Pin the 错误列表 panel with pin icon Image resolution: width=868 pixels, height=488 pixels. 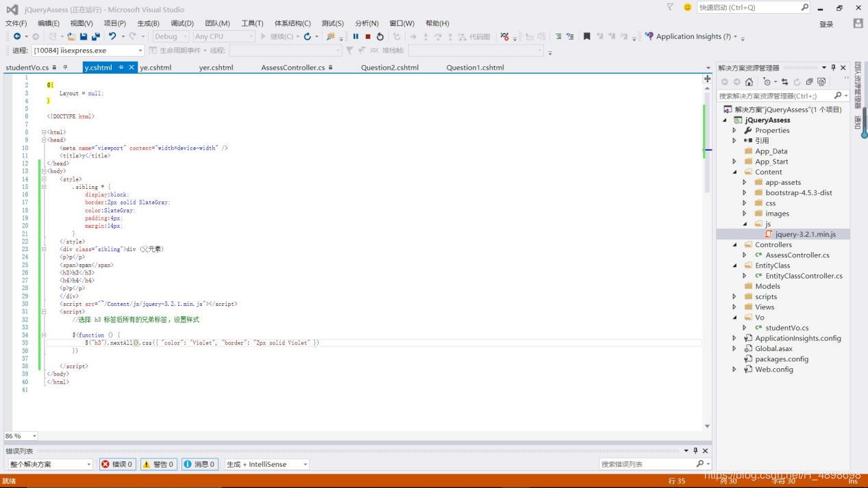(695, 451)
